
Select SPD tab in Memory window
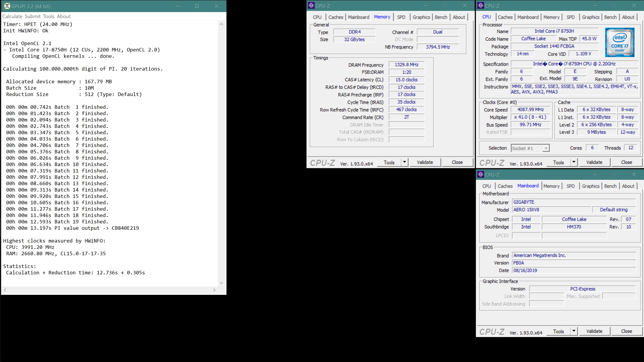[x=401, y=17]
